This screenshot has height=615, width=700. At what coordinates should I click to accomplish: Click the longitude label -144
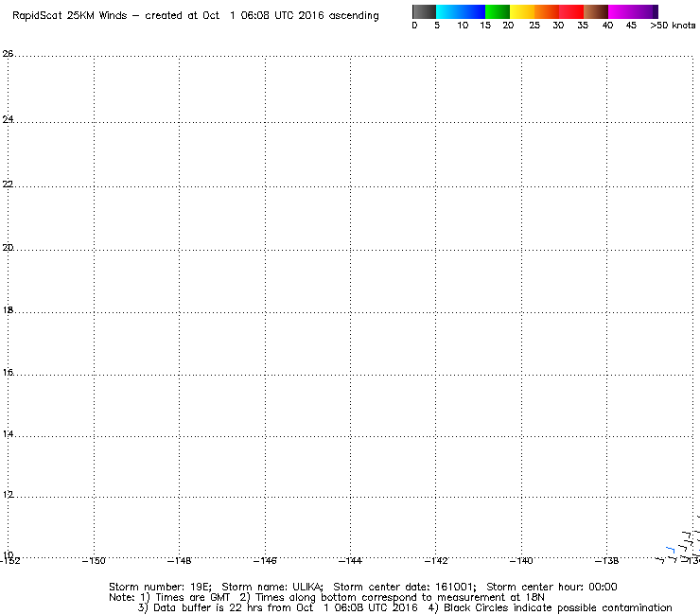350,561
